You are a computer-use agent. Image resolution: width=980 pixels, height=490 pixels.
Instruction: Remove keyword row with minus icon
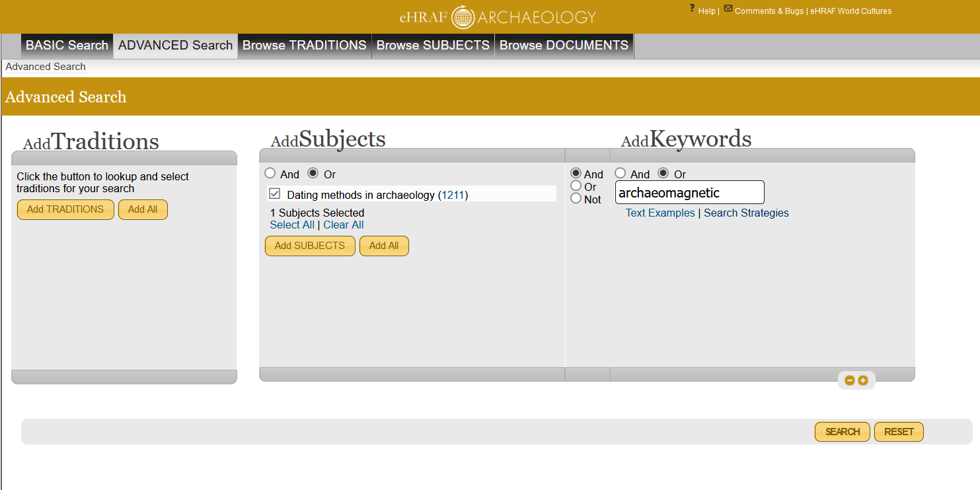[850, 380]
